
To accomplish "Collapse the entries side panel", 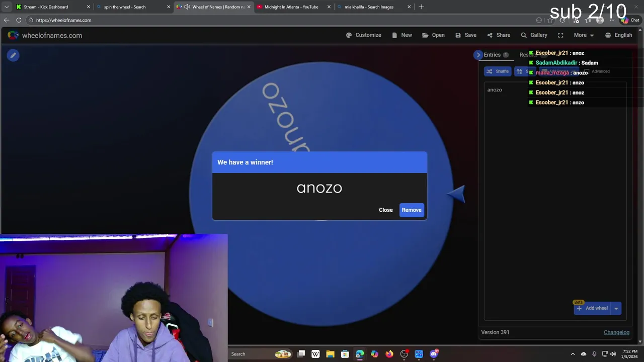I will pos(478,55).
